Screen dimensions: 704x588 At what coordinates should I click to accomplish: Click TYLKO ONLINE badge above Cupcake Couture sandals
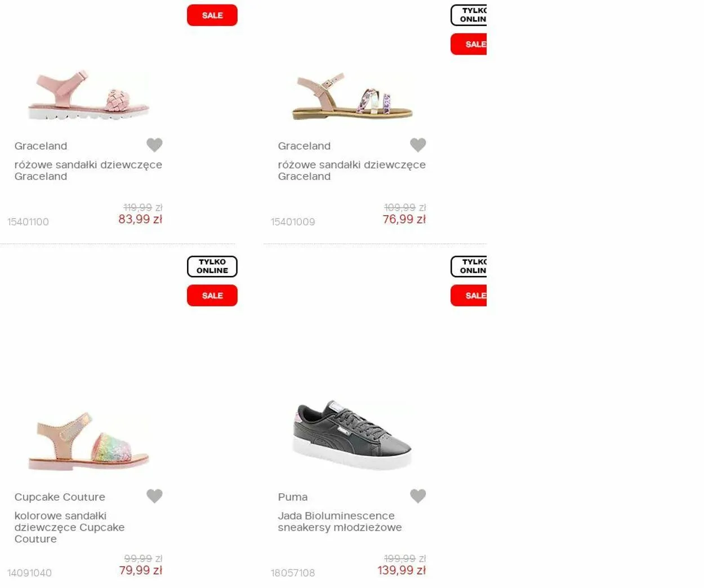point(212,266)
